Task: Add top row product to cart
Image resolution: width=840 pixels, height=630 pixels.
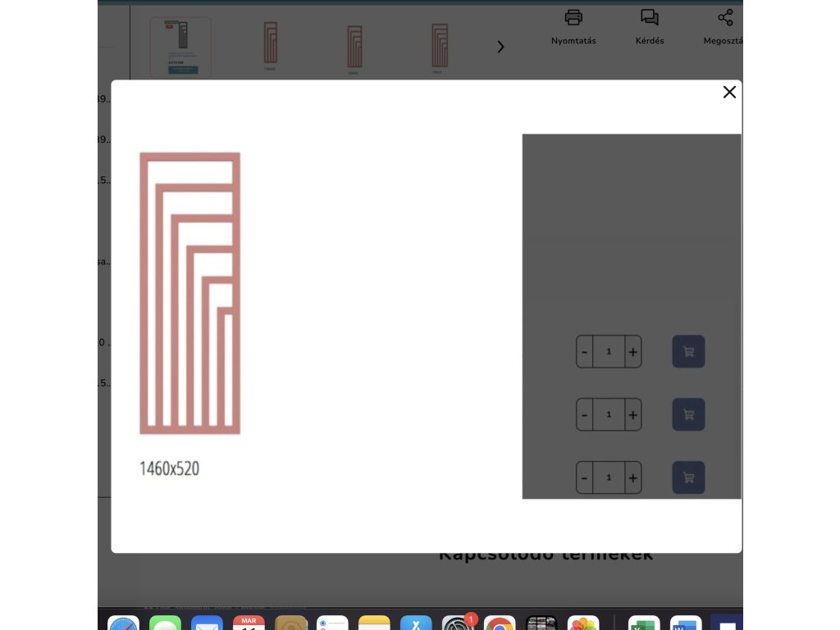Action: pos(688,352)
